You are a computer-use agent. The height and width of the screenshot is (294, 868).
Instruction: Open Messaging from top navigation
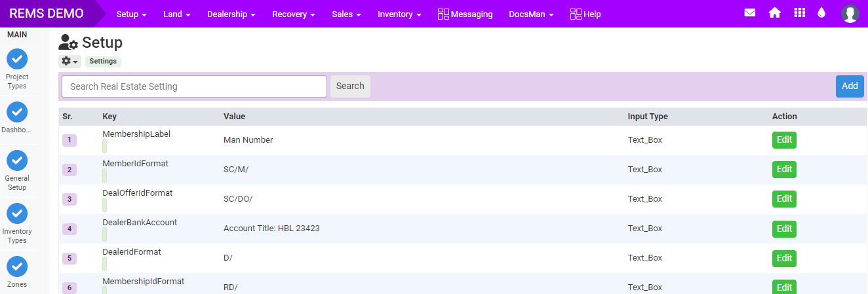tap(465, 14)
